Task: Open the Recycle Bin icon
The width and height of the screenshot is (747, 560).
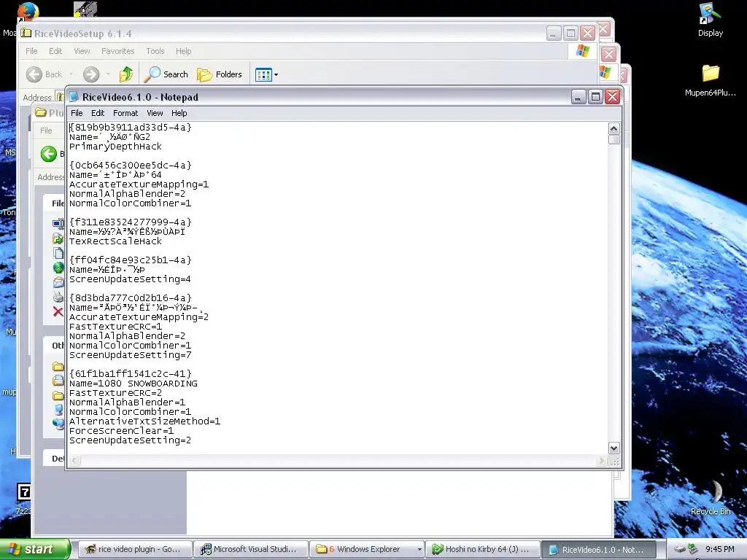Action: (x=711, y=497)
